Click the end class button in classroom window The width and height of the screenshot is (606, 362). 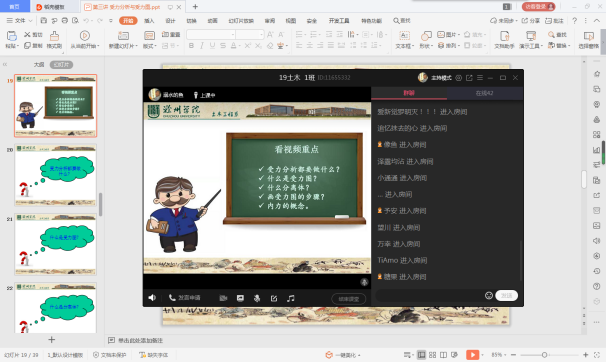pos(349,299)
